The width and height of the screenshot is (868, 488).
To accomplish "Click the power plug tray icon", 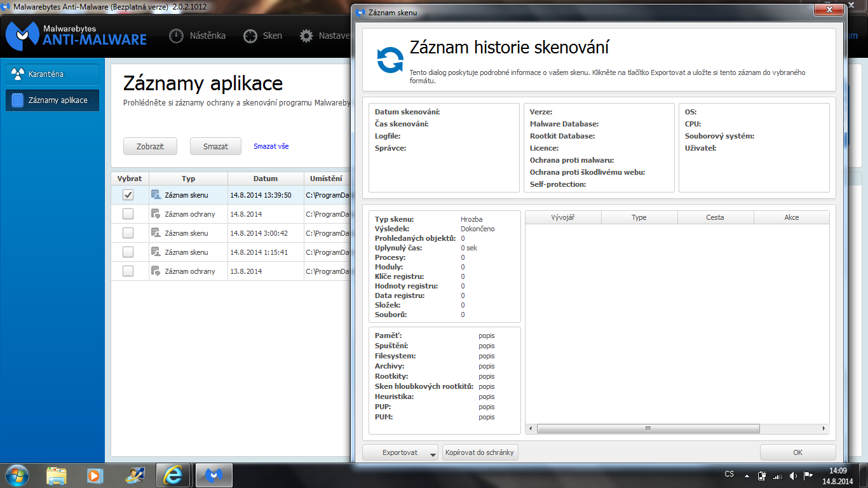I will coord(763,475).
